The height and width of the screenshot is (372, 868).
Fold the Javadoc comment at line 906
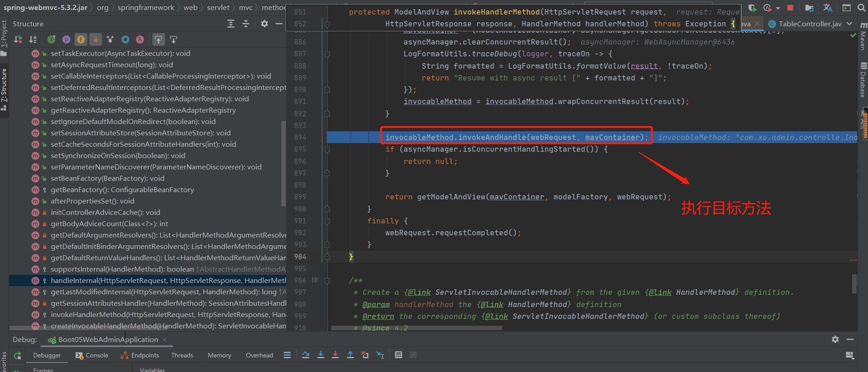click(327, 281)
